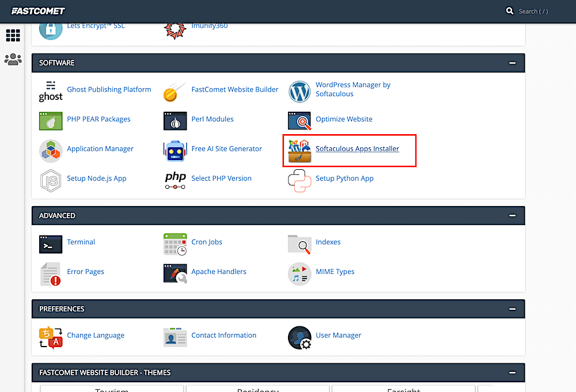The image size is (576, 392).
Task: Collapse FastComet Website Builder Themes section
Action: (512, 373)
